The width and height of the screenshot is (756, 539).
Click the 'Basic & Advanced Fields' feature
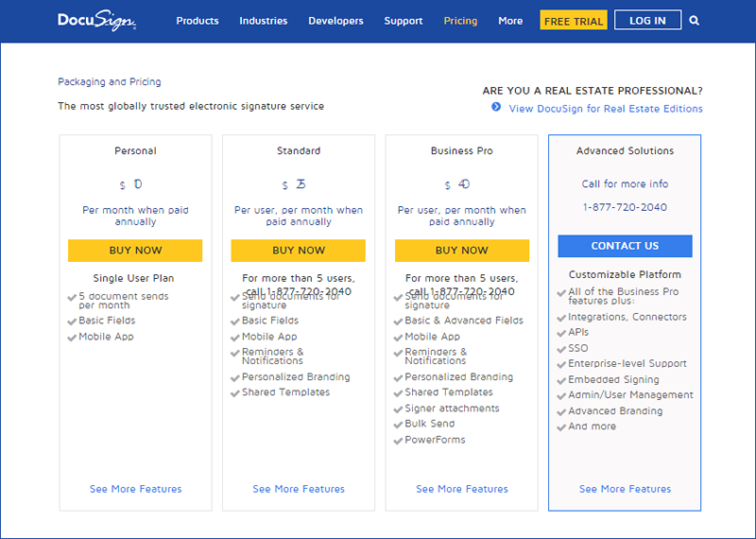tap(464, 321)
